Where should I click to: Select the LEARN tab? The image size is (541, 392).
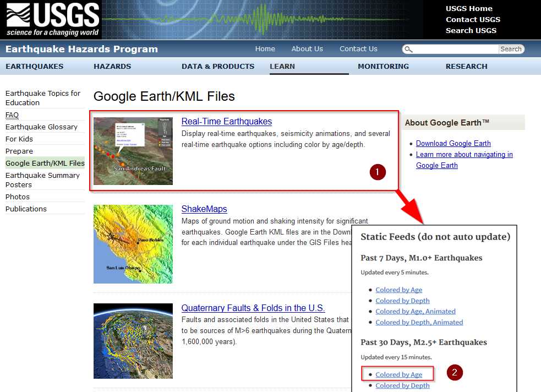(x=282, y=66)
